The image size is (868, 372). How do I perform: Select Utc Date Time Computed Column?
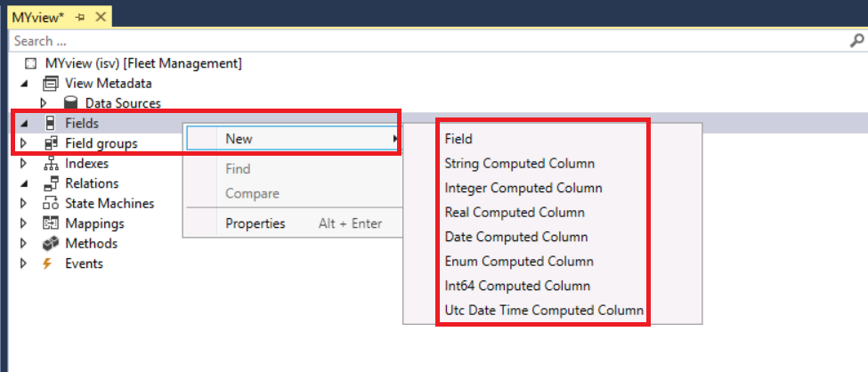543,311
